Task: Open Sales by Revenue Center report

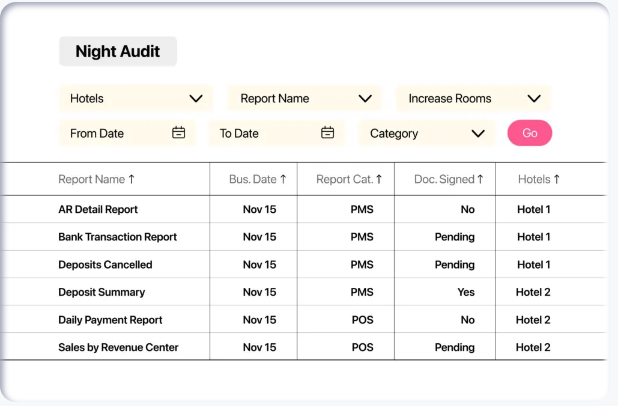Action: (118, 347)
